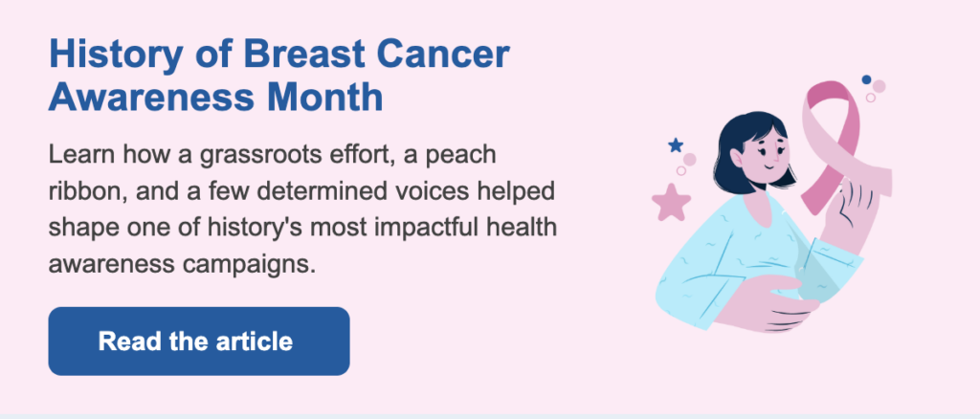The image size is (980, 419).
Task: Click the woman's face in the illustration
Action: [768, 158]
